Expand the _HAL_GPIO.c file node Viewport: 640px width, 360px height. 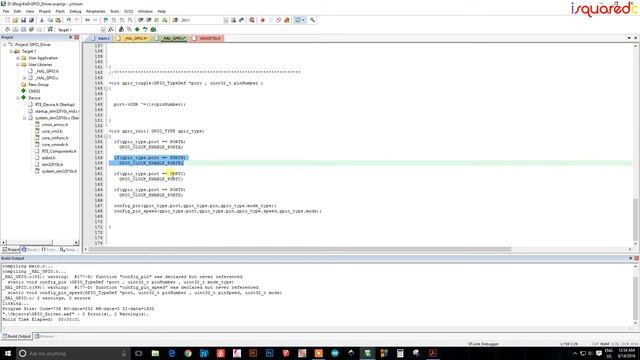click(x=24, y=78)
